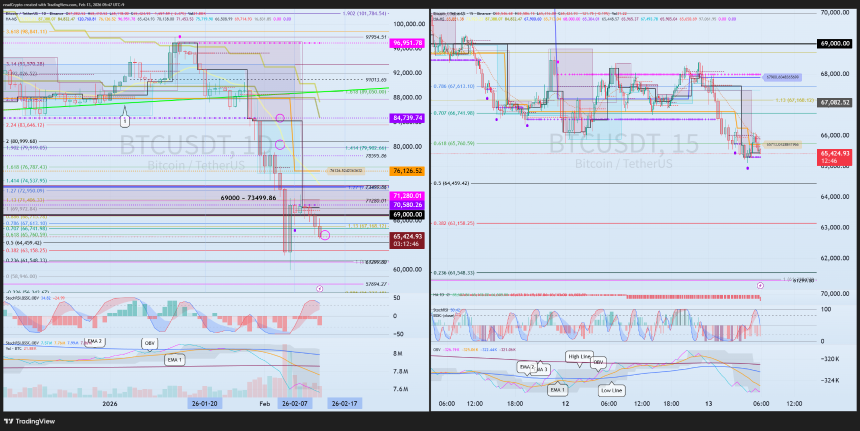Click the 13 day label on the 15-minute time axis
The image size is (860, 431).
[709, 404]
